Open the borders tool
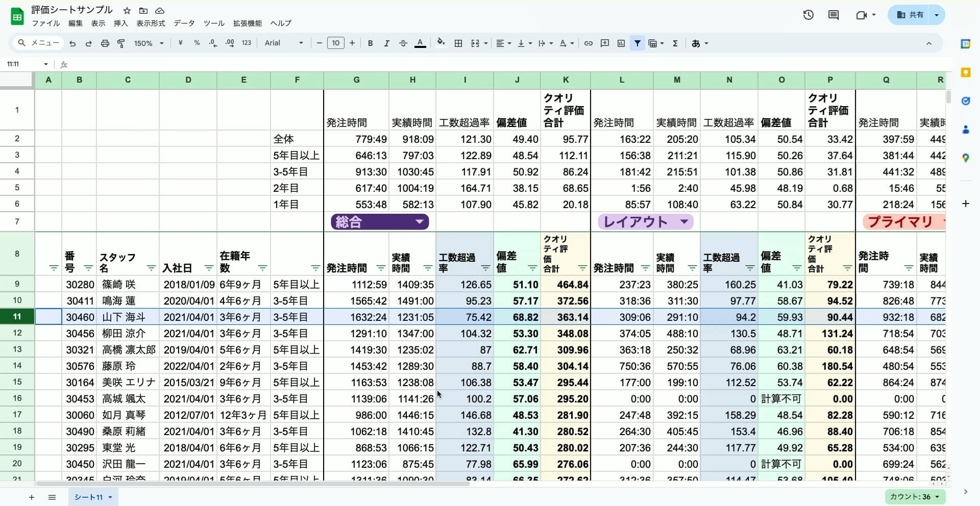This screenshot has width=980, height=506. (x=458, y=43)
